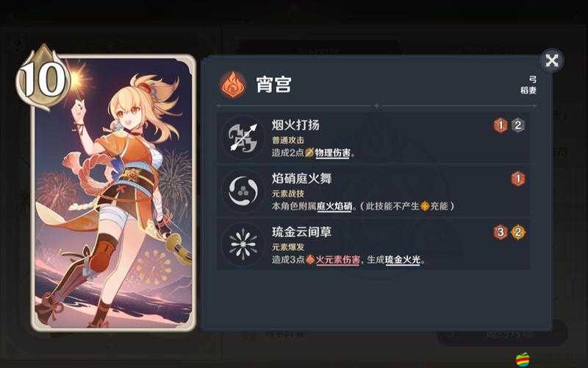
Task: Open the underlined 琉金火光 keyword link
Action: click(402, 260)
